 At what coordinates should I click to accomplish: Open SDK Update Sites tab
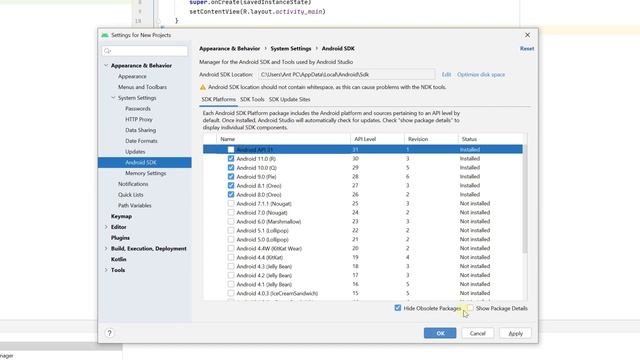tap(289, 100)
